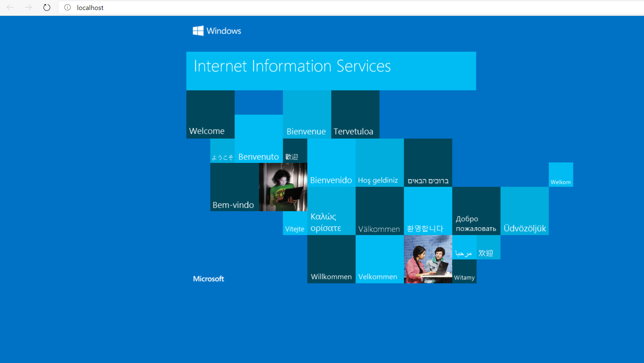Image resolution: width=644 pixels, height=363 pixels.
Task: Click the Добро пожаловать tile
Action: [x=476, y=211]
